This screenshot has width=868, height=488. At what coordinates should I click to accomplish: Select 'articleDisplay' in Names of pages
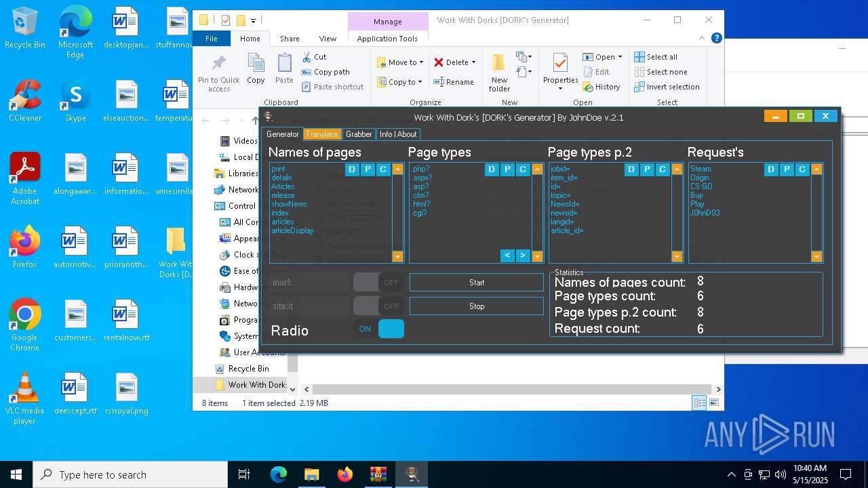293,230
